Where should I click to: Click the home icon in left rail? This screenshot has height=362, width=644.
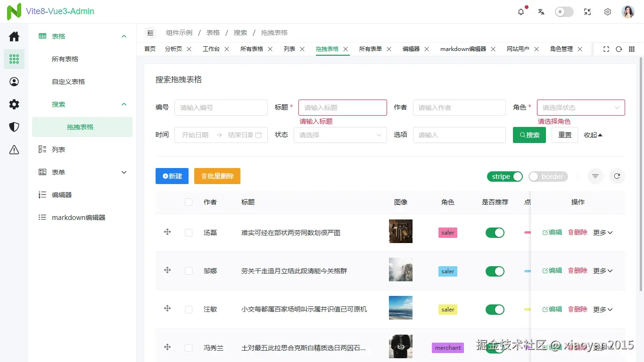[14, 36]
